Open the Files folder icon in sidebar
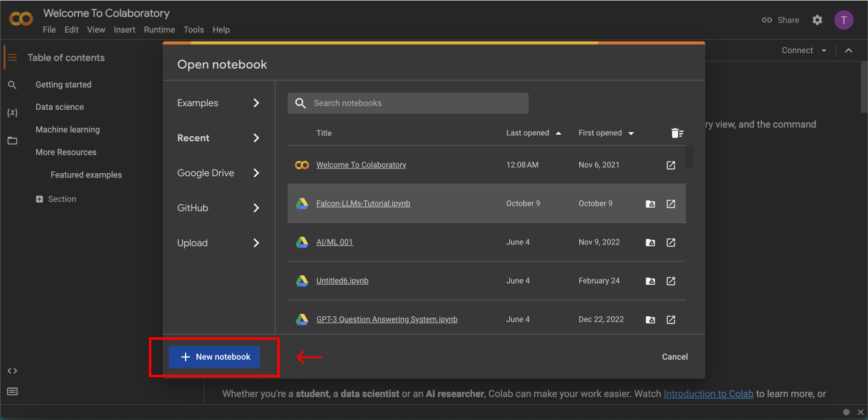The image size is (868, 420). click(x=12, y=141)
